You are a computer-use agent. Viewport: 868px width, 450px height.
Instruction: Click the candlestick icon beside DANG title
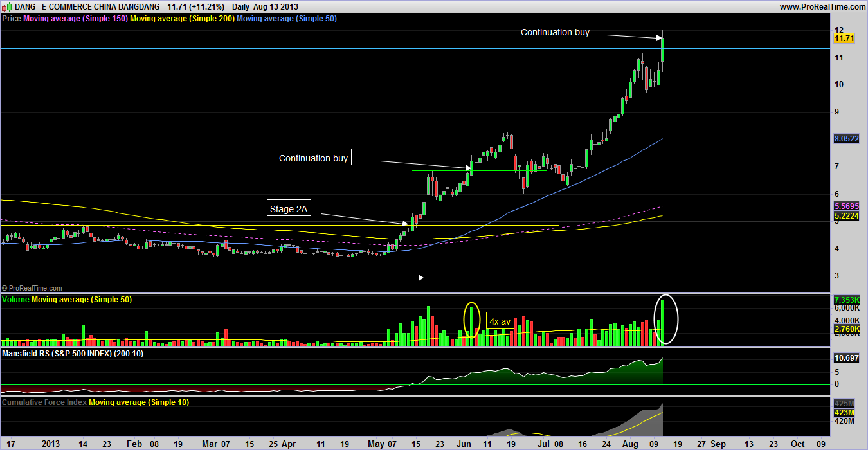click(x=6, y=6)
